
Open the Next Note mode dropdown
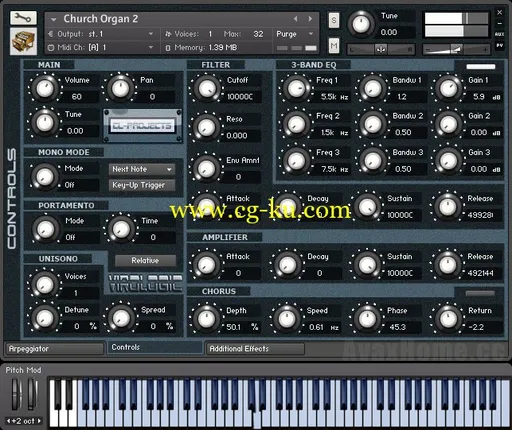[x=142, y=169]
